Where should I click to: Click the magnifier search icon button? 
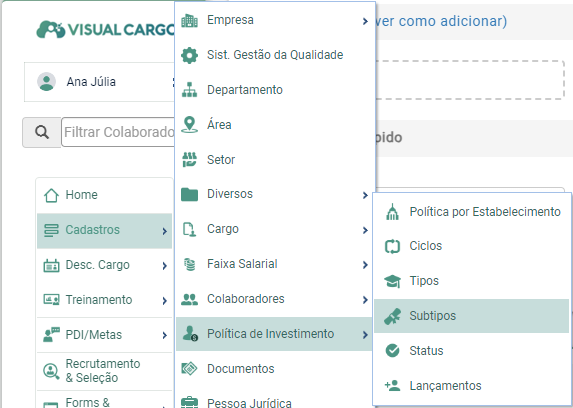click(x=42, y=132)
